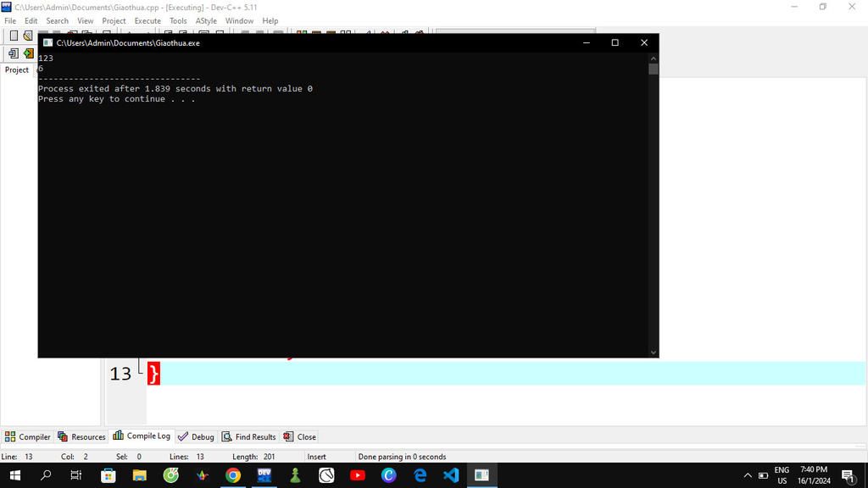Click the Col: 2 status entry
Image resolution: width=868 pixels, height=488 pixels.
pos(75,457)
